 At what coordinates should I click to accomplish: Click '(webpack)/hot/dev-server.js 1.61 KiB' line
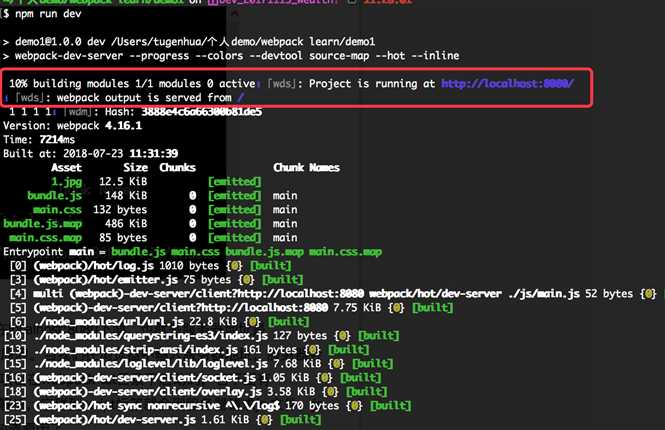162,420
